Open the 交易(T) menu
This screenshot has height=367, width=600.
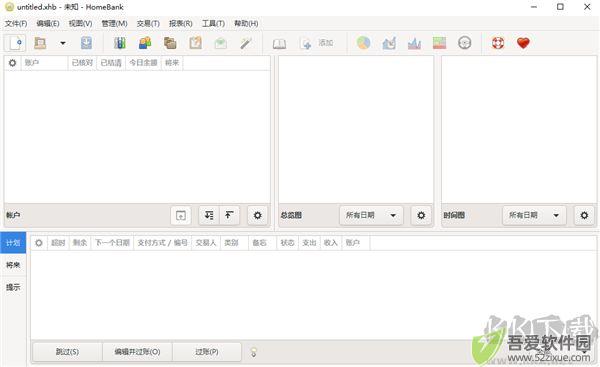(x=148, y=23)
